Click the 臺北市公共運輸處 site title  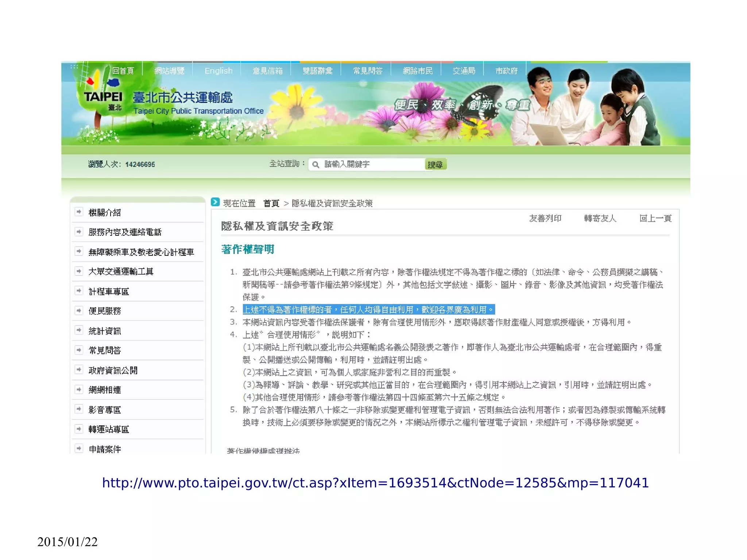[x=183, y=97]
